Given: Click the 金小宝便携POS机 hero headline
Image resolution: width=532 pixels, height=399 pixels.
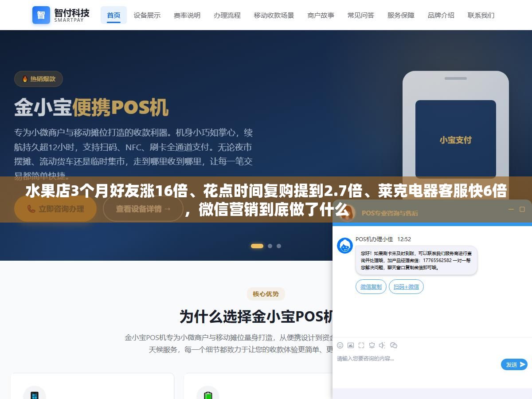Looking at the screenshot, I should (x=91, y=107).
